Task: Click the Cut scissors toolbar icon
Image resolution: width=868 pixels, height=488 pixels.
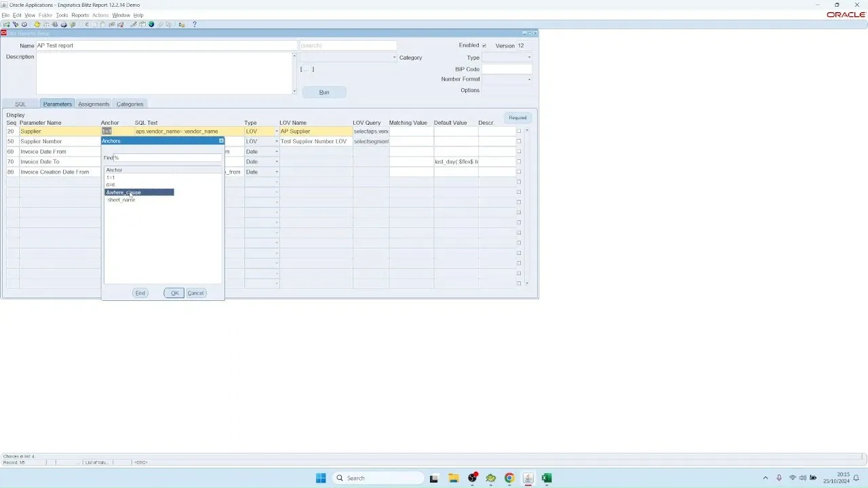Action: click(x=86, y=24)
